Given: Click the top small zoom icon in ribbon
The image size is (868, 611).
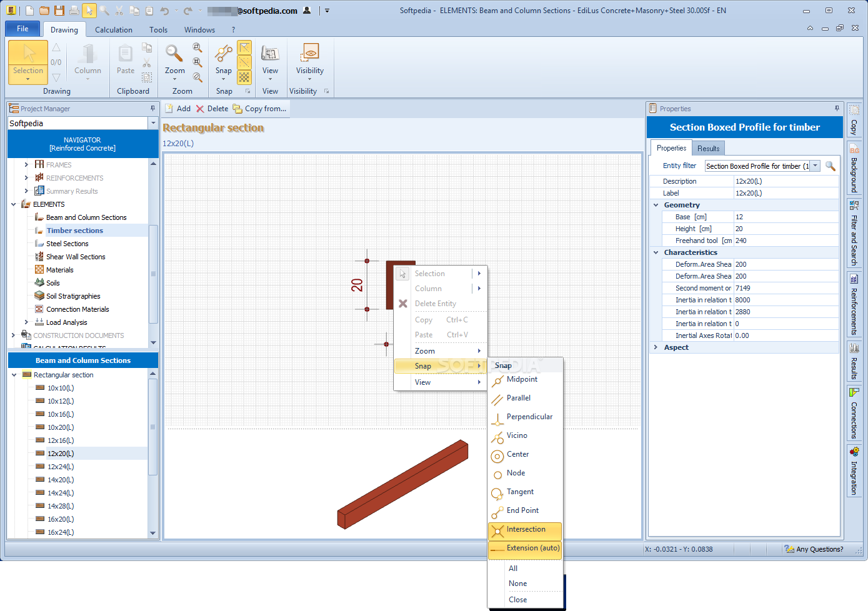Looking at the screenshot, I should point(197,47).
